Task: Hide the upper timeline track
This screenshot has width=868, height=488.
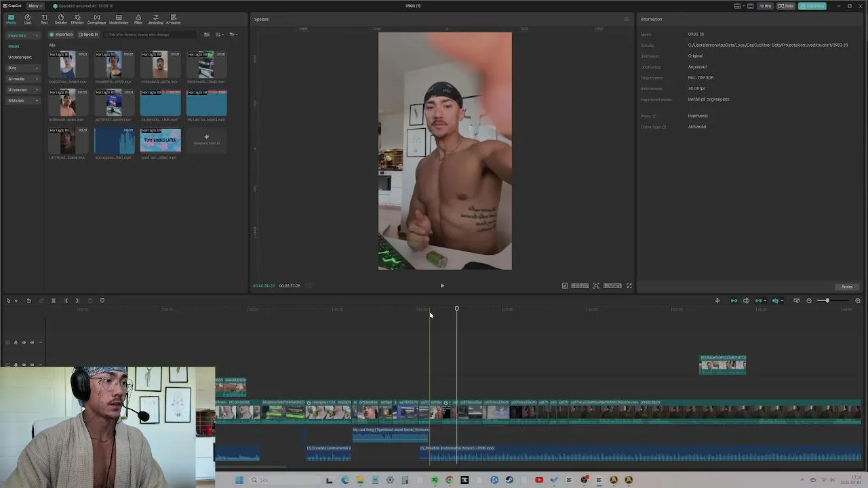Action: pyautogui.click(x=24, y=343)
